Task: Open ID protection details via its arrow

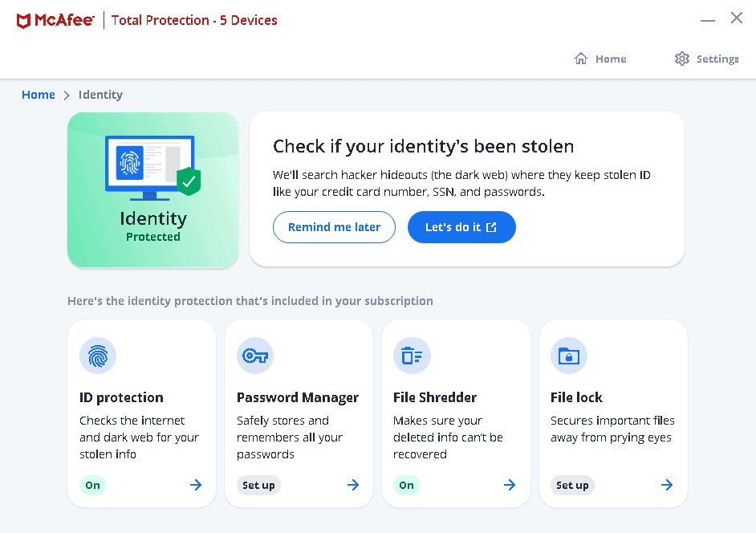Action: click(x=195, y=485)
